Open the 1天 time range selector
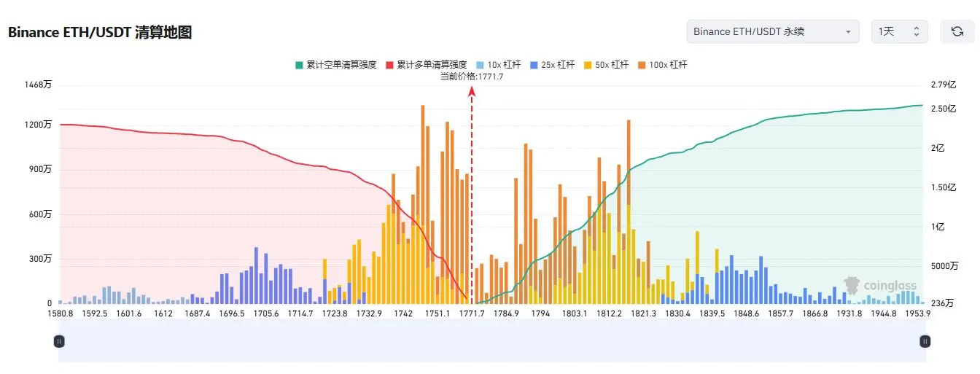 pyautogui.click(x=900, y=32)
